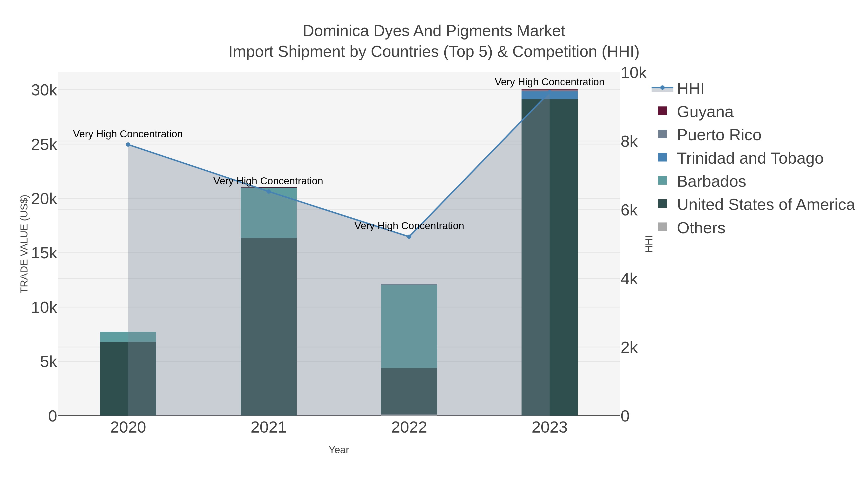Click the 2023 Very High Concentration annotation
The image size is (868, 488).
tap(549, 82)
